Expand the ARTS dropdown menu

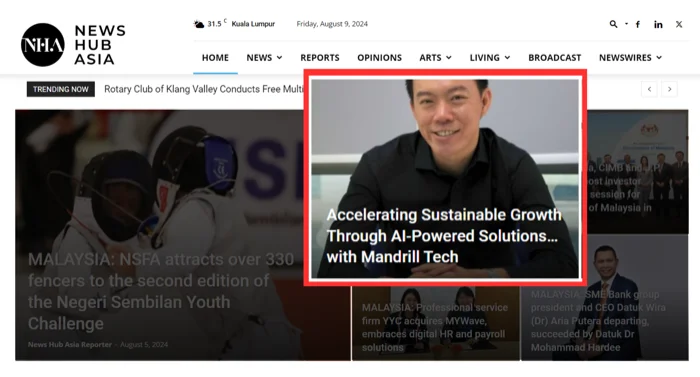pos(435,58)
